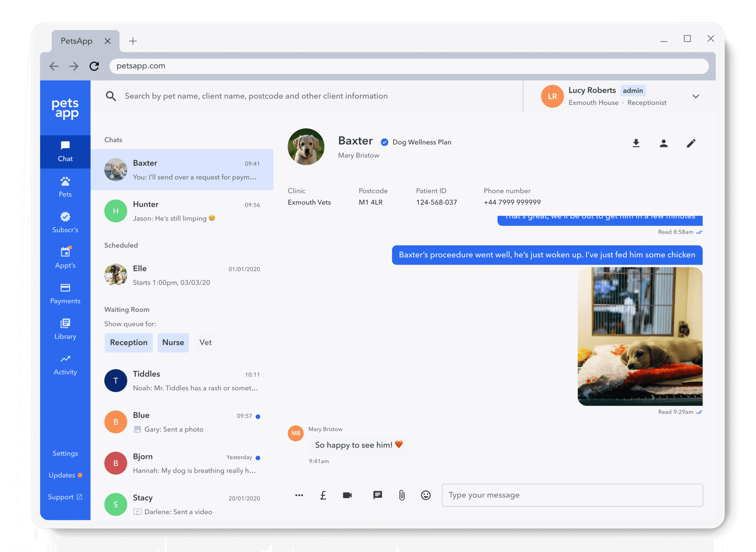View the client profile person icon

point(663,143)
